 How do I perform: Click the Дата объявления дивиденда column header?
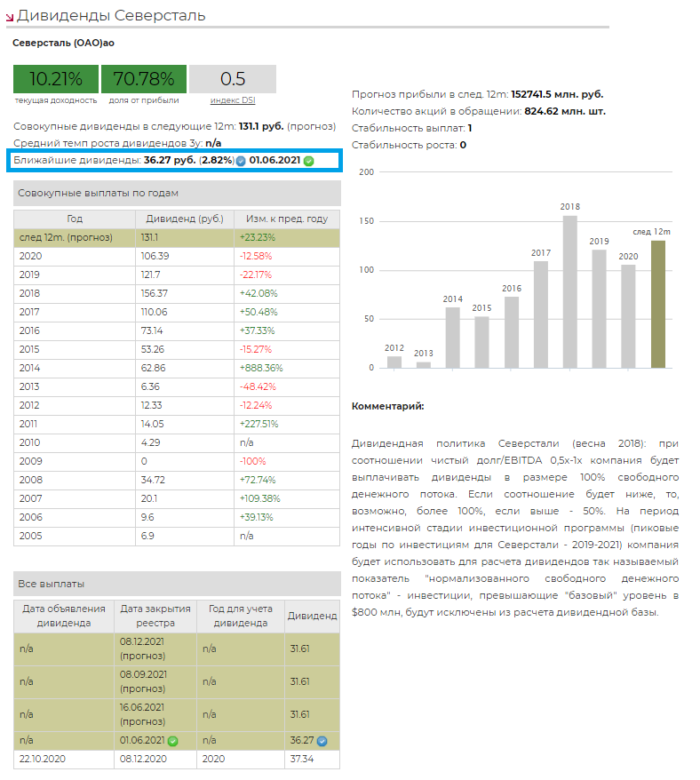pos(64,616)
